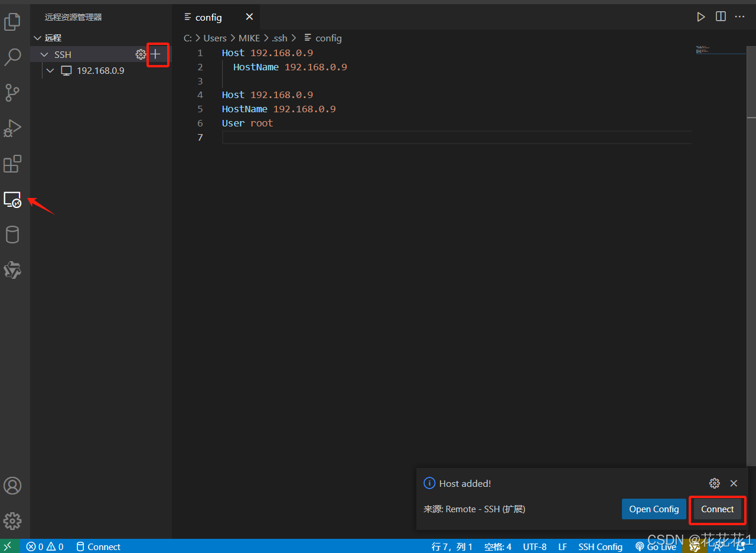The height and width of the screenshot is (553, 756).
Task: Click line 2 HostName 192.168.0.9 text
Action: [x=290, y=67]
